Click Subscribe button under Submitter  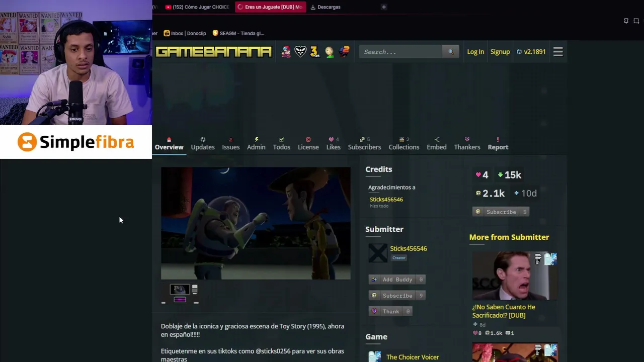pos(397,296)
